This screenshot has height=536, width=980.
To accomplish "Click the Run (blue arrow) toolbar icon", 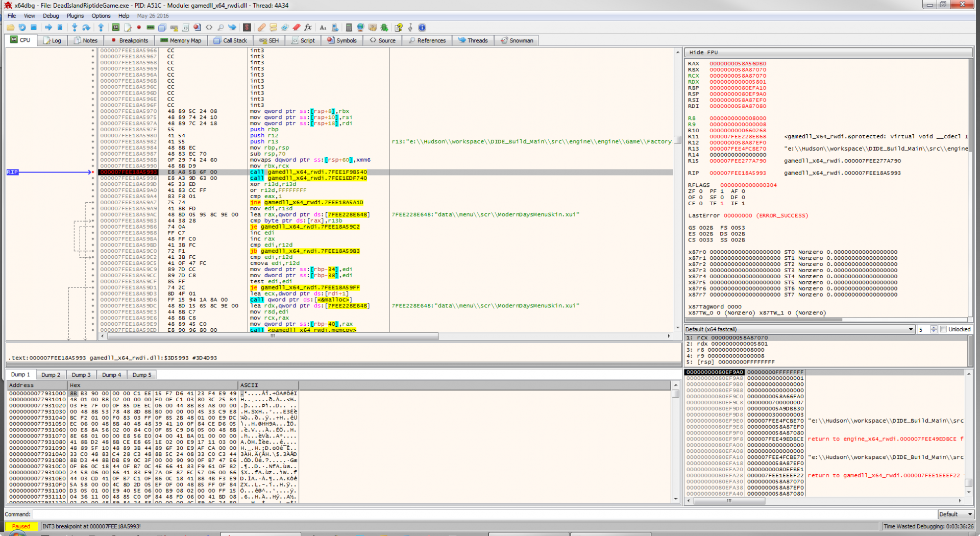I will pyautogui.click(x=48, y=28).
